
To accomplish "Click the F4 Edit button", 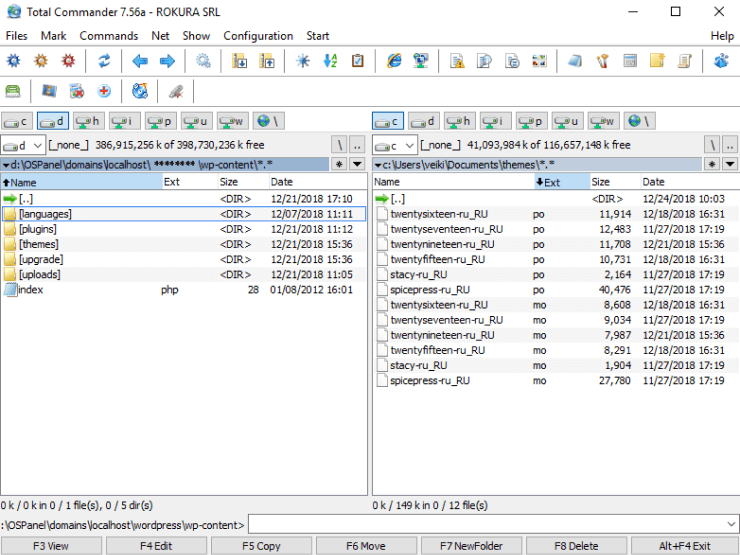I will tap(156, 546).
